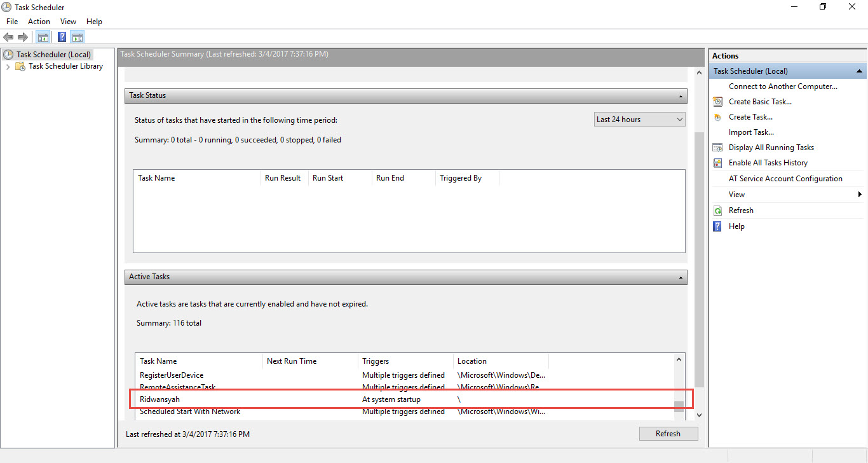Open the View menu in the menu bar
The height and width of the screenshot is (463, 868).
click(x=68, y=22)
